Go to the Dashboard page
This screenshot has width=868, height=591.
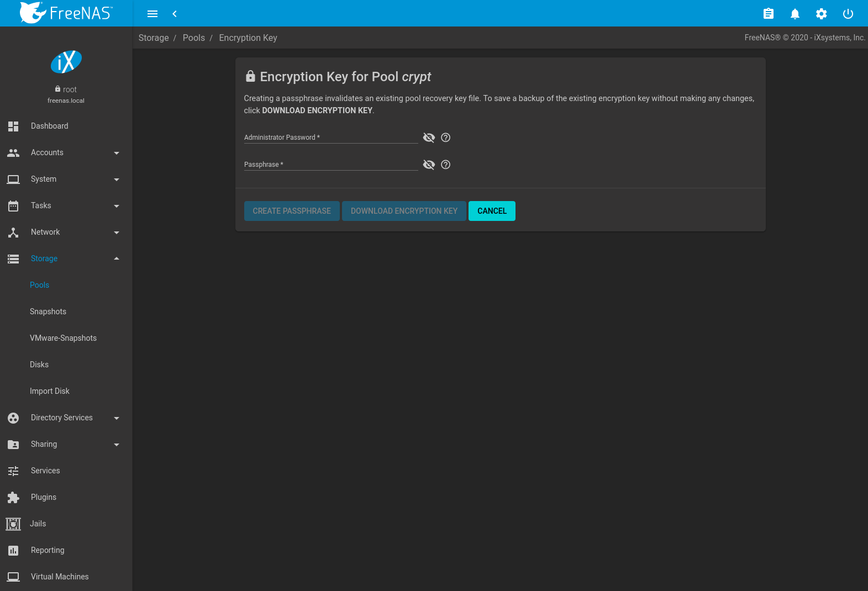pos(50,126)
